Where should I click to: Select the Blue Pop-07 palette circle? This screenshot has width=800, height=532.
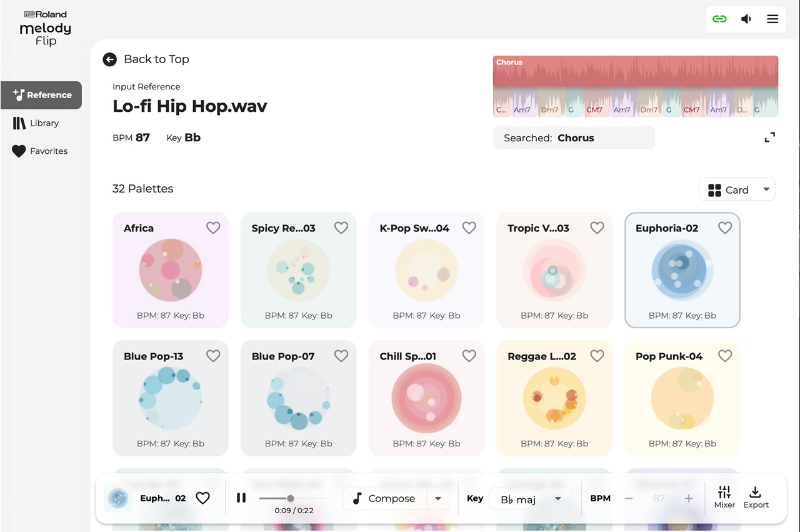tap(299, 398)
